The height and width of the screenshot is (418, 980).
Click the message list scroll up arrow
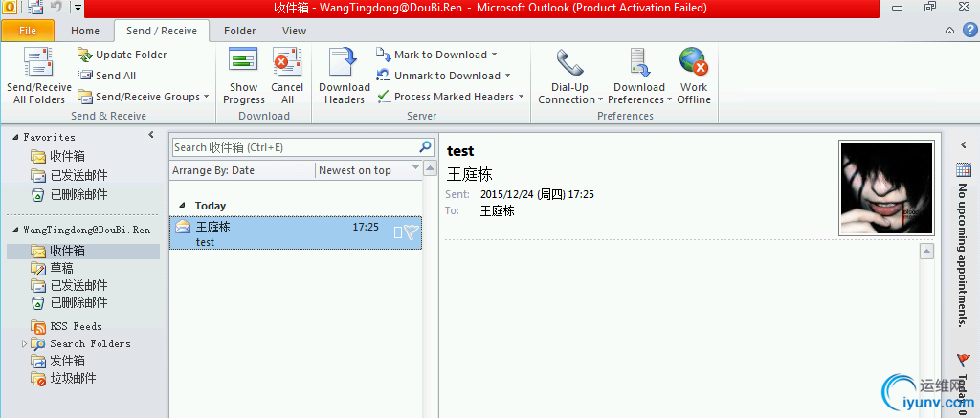pyautogui.click(x=430, y=168)
